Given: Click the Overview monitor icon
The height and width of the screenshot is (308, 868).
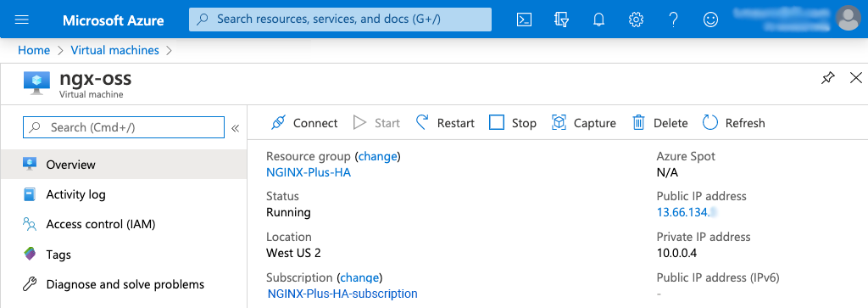Looking at the screenshot, I should (x=30, y=164).
